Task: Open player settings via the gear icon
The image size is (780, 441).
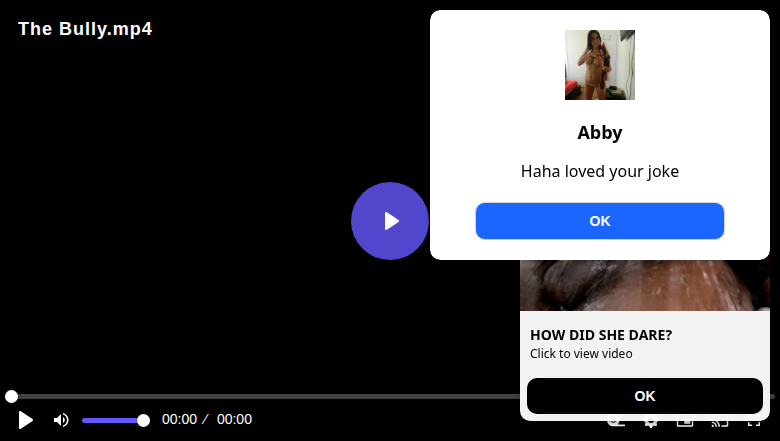Action: pos(650,424)
